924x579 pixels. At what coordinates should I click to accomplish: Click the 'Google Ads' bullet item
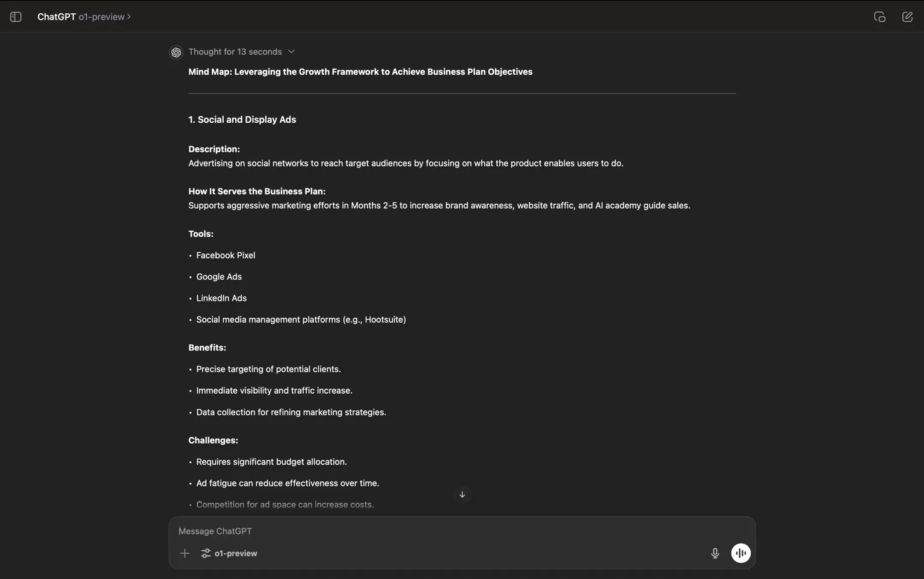[219, 277]
